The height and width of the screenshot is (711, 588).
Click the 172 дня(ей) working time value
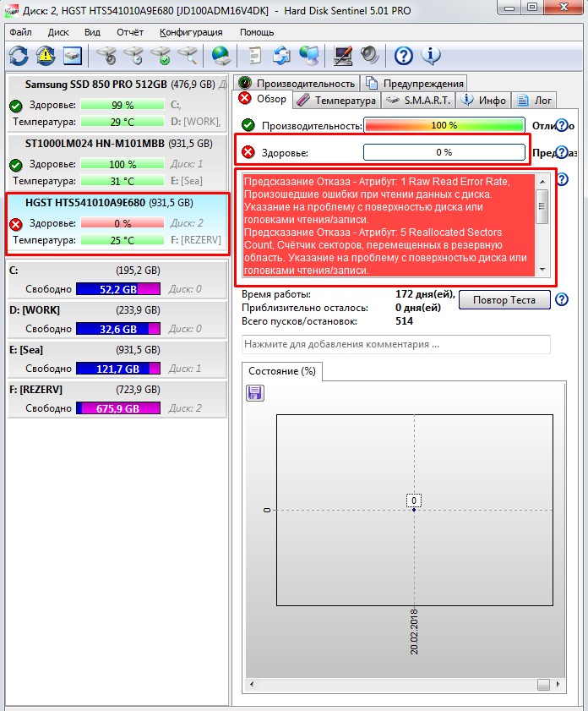(425, 294)
